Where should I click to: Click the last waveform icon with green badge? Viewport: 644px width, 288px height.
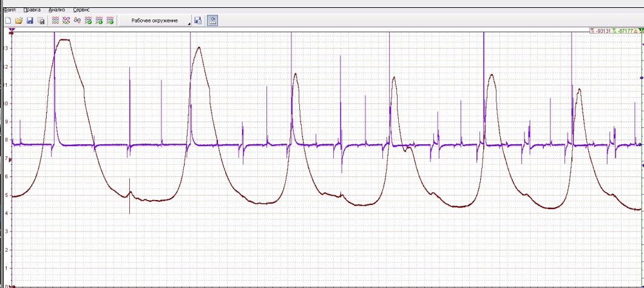pos(110,21)
